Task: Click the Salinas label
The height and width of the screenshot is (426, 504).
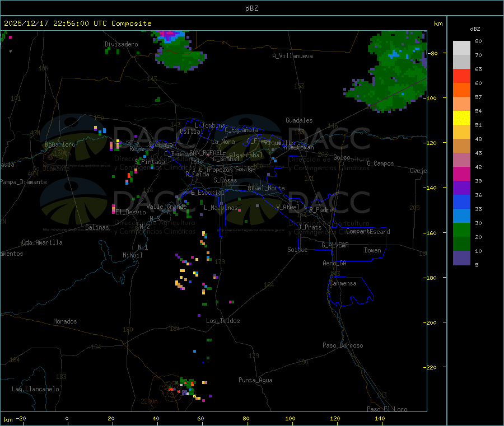Action: [x=97, y=227]
